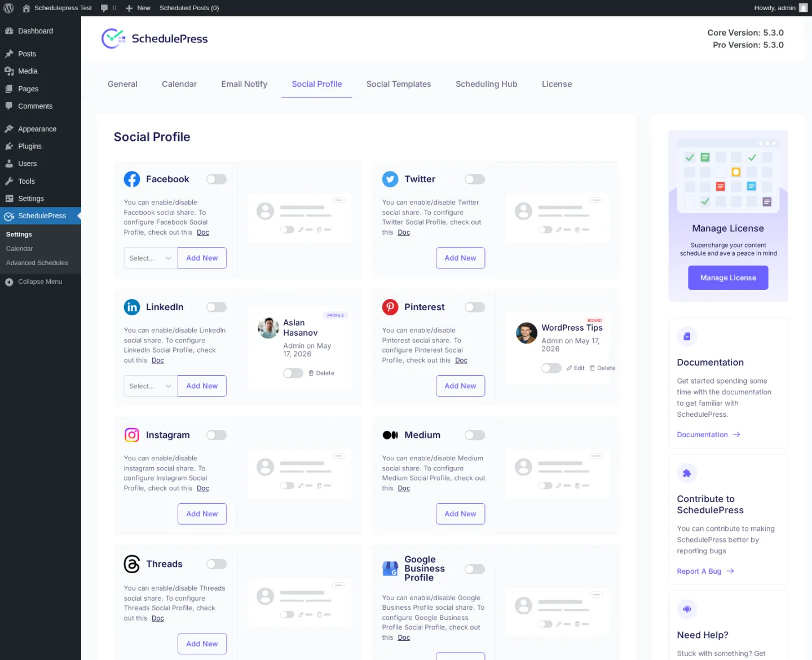Viewport: 812px width, 660px height.
Task: Delete the Aslan Hasanov LinkedIn profile
Action: click(x=321, y=373)
